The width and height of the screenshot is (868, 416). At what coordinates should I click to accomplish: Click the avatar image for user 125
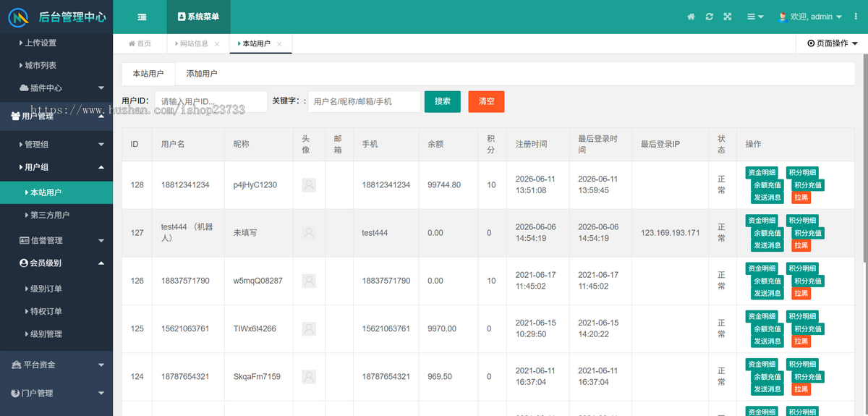point(309,328)
